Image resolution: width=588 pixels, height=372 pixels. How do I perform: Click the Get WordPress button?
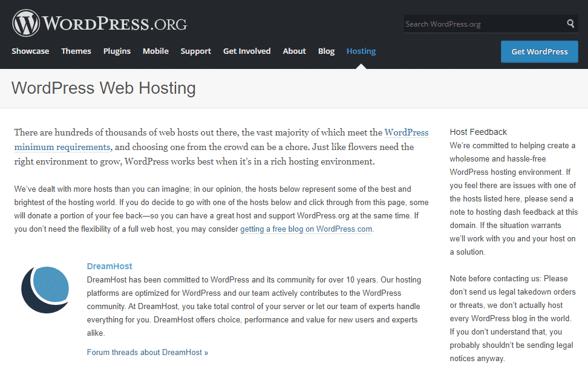point(539,52)
